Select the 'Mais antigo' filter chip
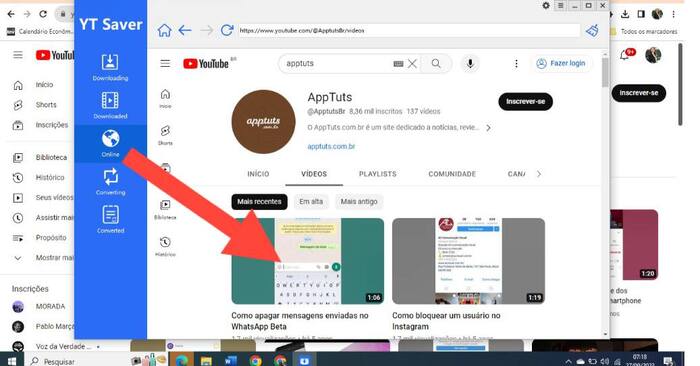 click(x=359, y=202)
